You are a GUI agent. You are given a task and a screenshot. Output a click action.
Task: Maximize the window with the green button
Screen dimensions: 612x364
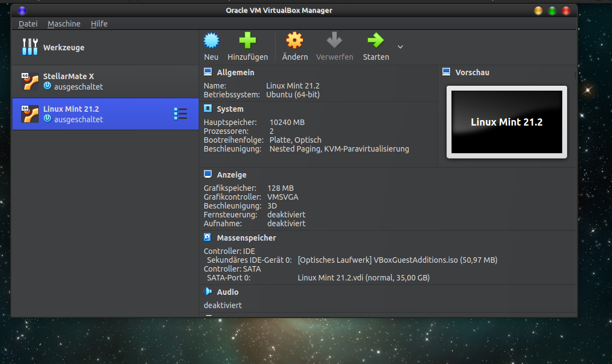click(x=552, y=11)
